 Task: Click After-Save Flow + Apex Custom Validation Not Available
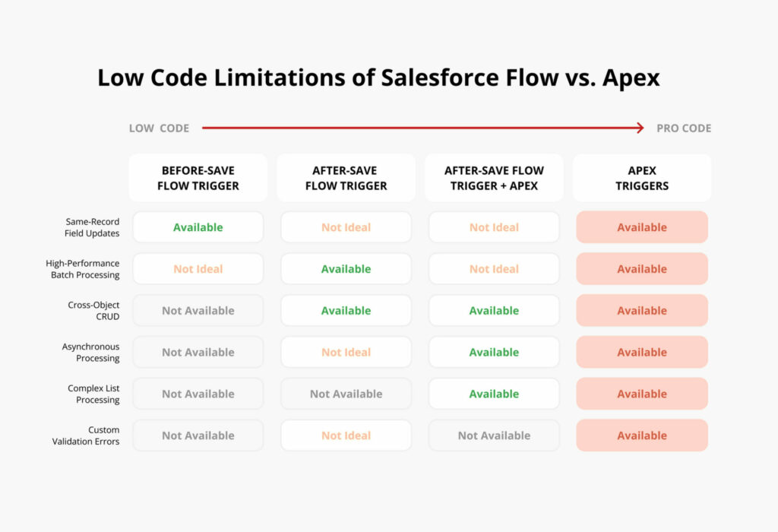pos(494,435)
